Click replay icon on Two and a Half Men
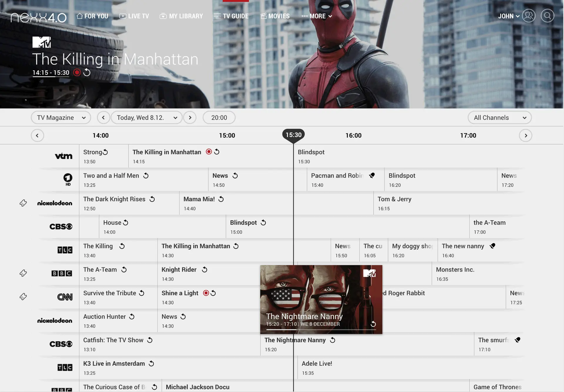This screenshot has width=564, height=392. (x=146, y=175)
